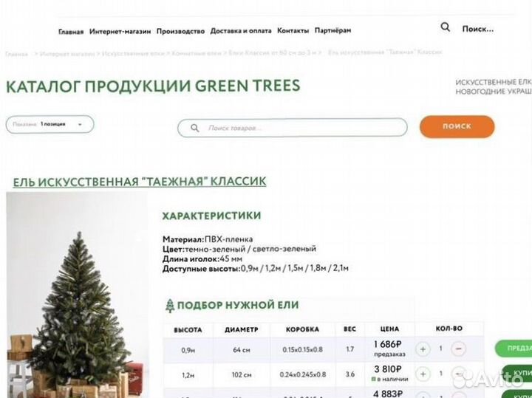Screen dimensions: 532x398
Task: Click the artificial fir tree product photo
Action: (x=77, y=295)
